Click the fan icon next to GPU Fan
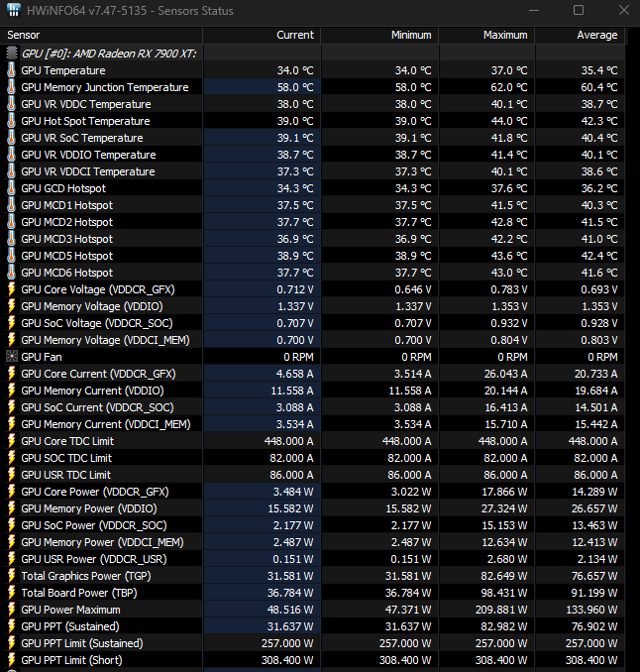 [12, 357]
